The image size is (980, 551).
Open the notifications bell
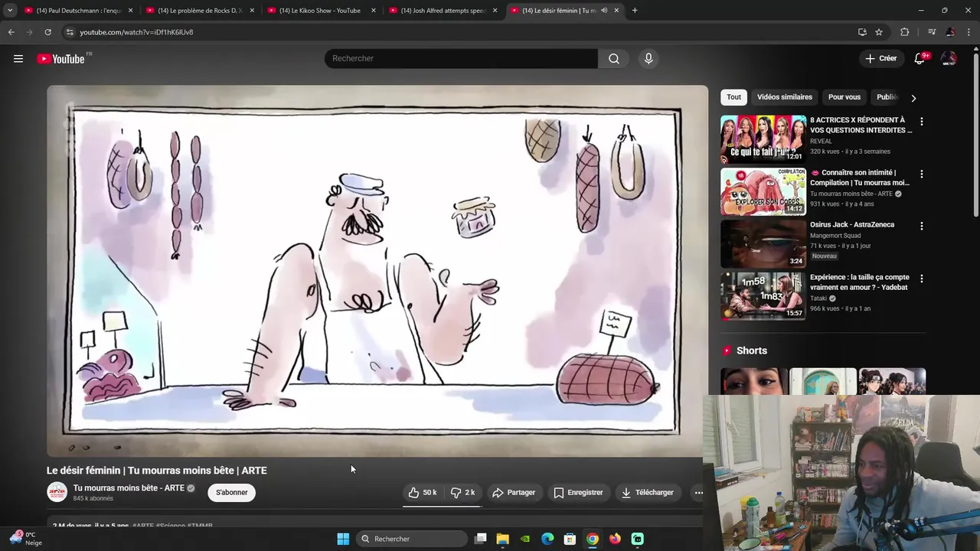(920, 59)
